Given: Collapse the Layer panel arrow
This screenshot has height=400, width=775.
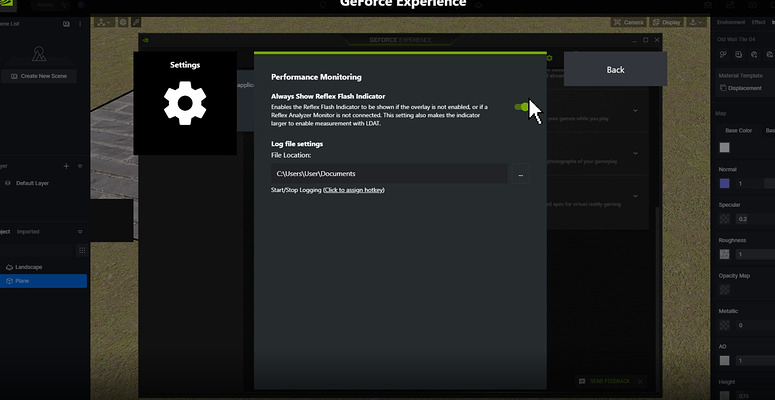Looking at the screenshot, I should 80,166.
